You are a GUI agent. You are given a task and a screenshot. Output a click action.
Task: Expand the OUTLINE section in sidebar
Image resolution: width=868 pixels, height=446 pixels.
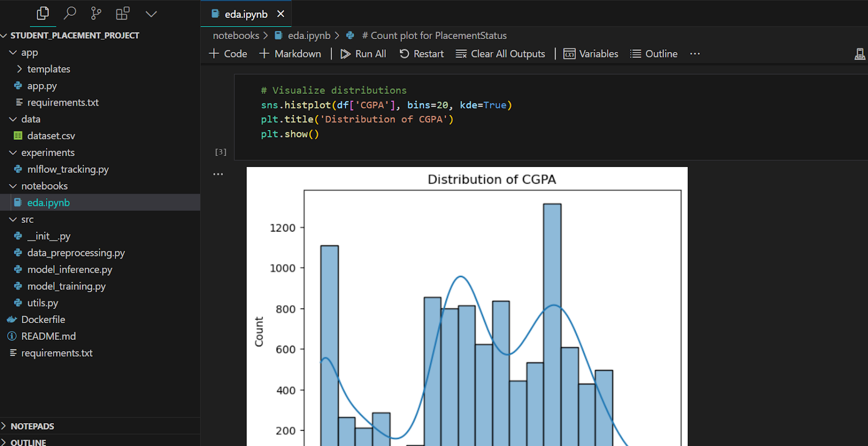click(100, 441)
